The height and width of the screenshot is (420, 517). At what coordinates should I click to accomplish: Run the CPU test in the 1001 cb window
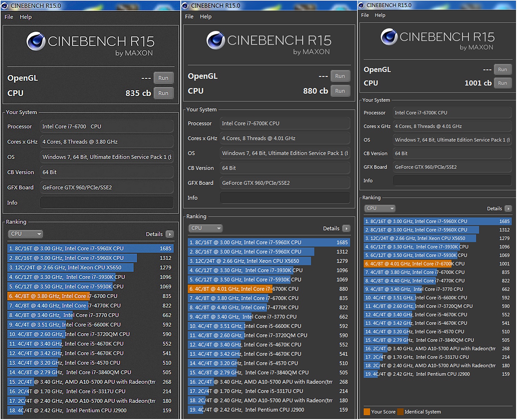pyautogui.click(x=502, y=83)
